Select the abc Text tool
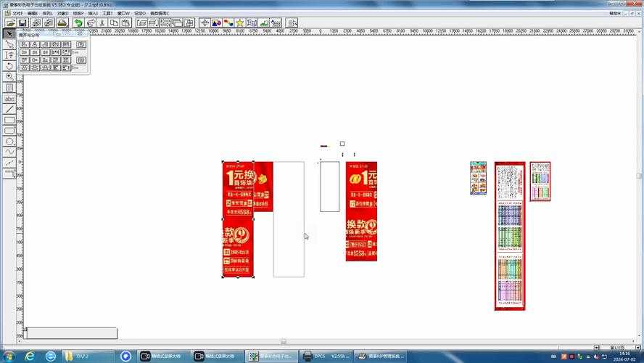644x363 pixels. 9,98
